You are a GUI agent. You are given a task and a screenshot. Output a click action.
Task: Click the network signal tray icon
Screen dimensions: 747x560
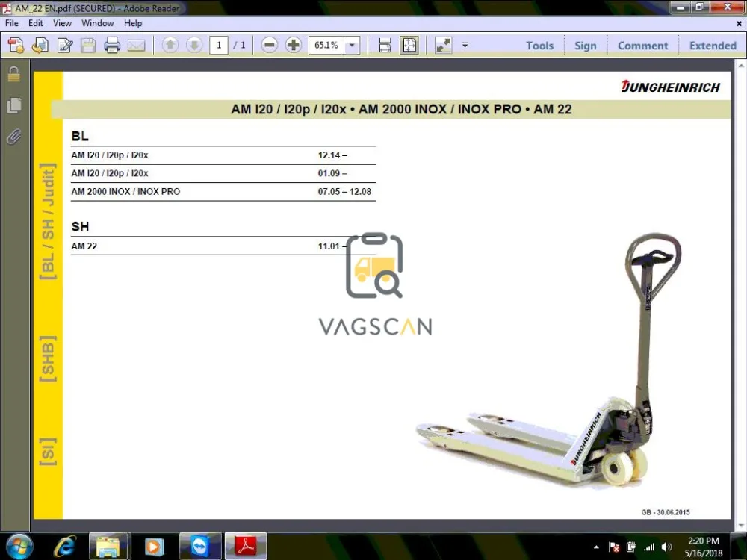click(649, 547)
